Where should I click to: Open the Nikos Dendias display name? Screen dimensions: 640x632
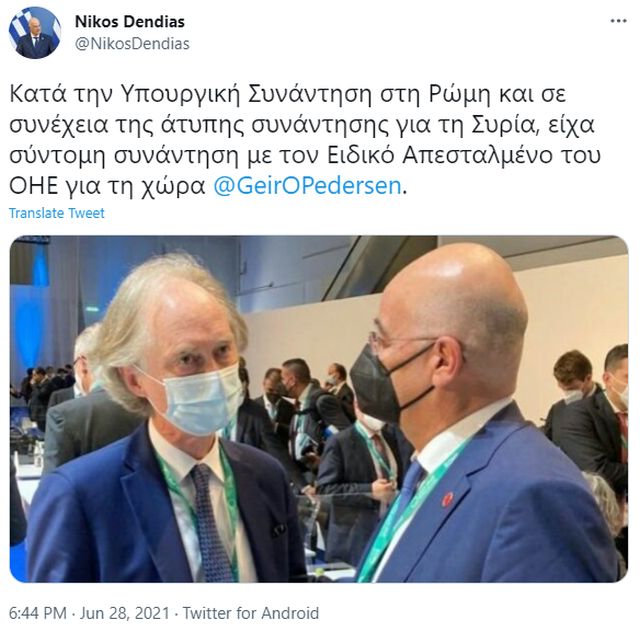coord(129,22)
